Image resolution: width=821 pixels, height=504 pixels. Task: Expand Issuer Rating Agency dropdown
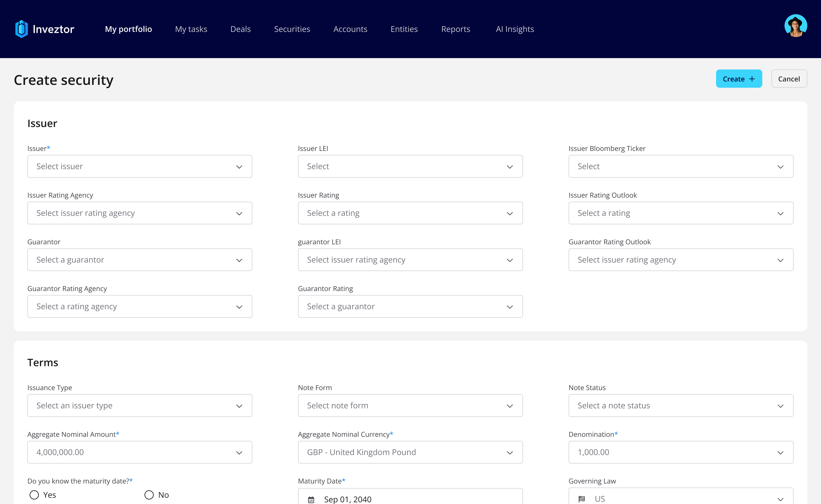tap(139, 213)
